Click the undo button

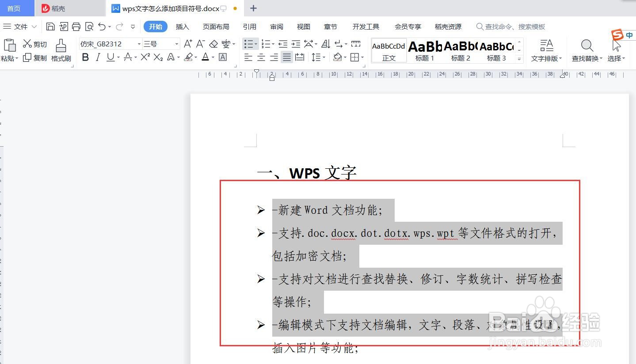(102, 27)
